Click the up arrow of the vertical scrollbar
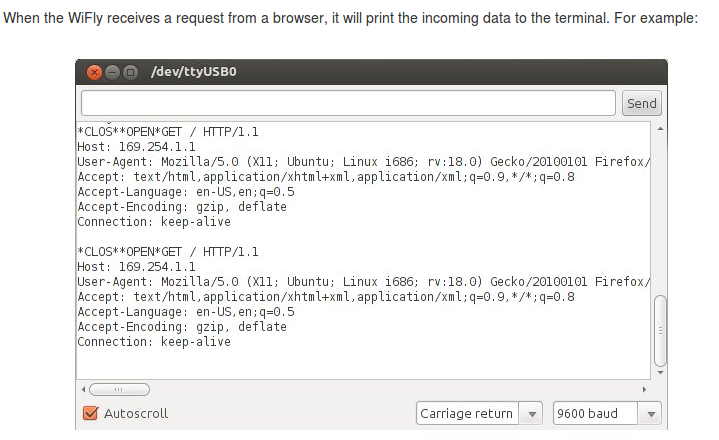This screenshot has width=719, height=440. click(660, 129)
